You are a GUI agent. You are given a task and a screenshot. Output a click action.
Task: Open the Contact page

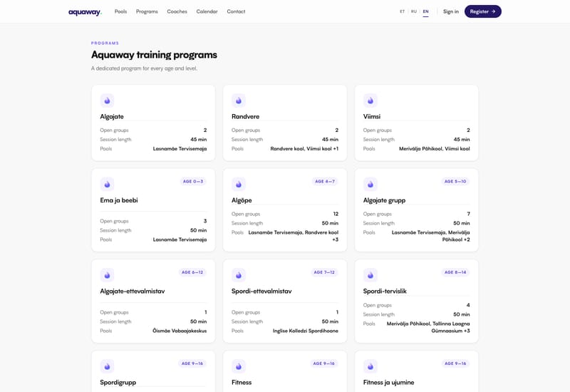[236, 11]
